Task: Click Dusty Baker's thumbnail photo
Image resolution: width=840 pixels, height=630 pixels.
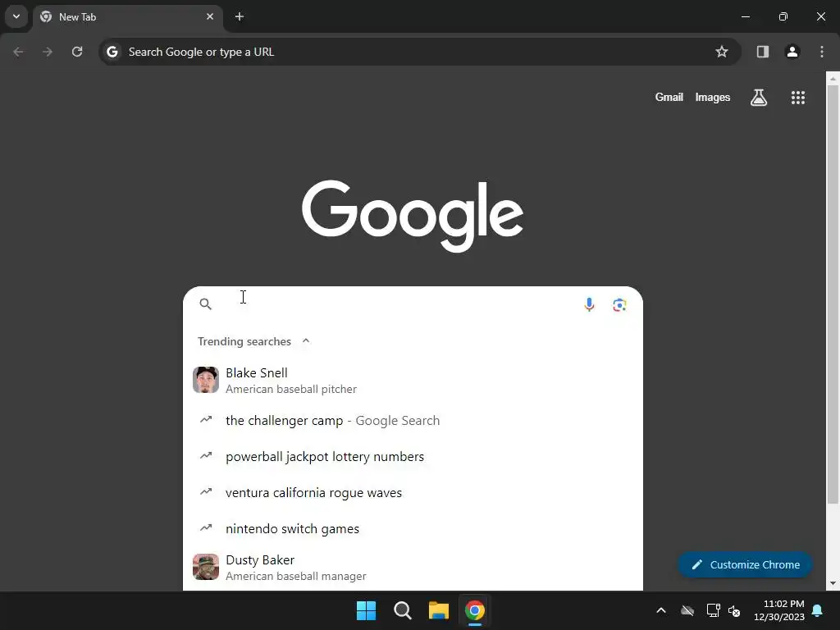Action: [x=206, y=567]
